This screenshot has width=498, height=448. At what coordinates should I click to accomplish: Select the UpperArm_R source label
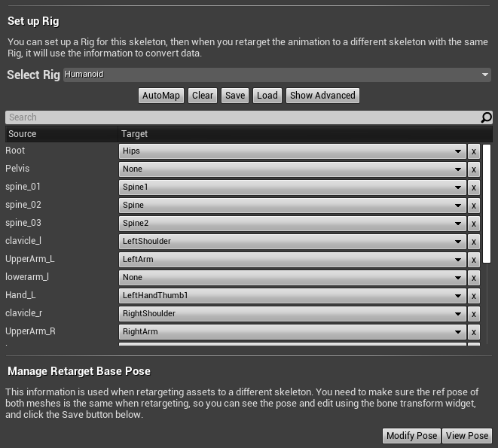[30, 331]
